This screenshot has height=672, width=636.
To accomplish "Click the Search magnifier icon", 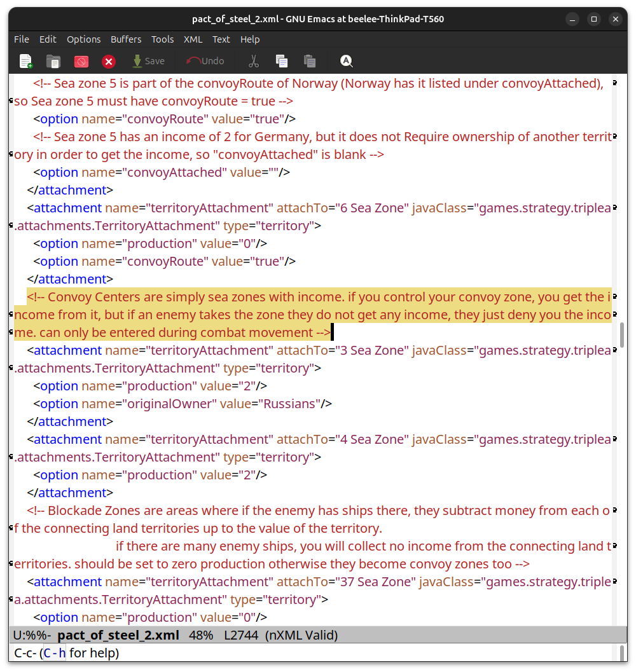I will pos(346,61).
